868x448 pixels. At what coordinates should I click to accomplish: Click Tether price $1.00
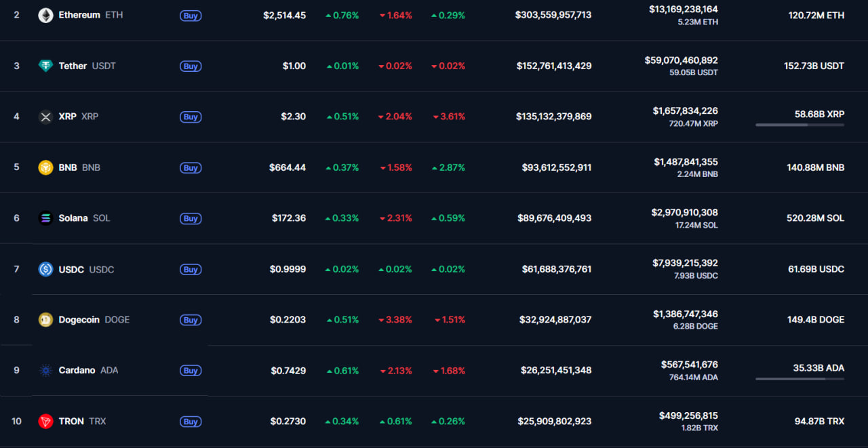click(294, 66)
